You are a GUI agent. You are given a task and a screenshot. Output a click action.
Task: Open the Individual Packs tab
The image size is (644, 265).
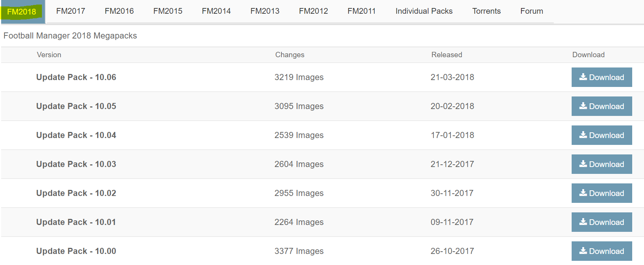coord(424,11)
